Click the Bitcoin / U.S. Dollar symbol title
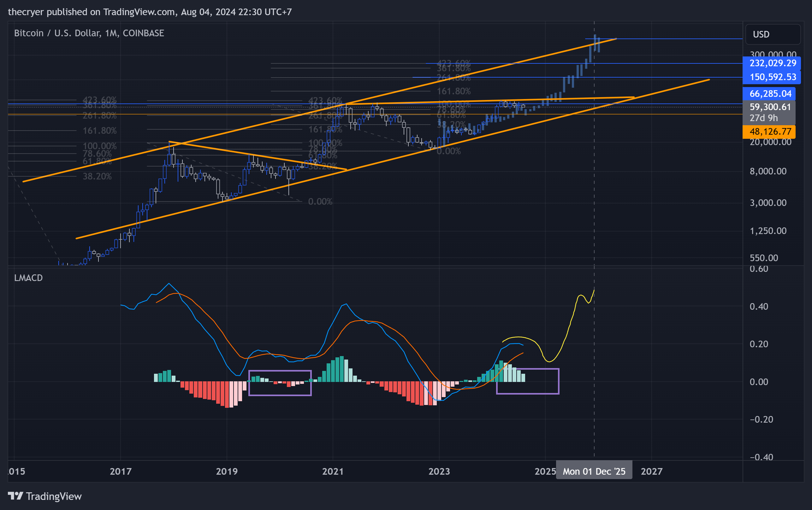The height and width of the screenshot is (510, 812). (x=89, y=33)
